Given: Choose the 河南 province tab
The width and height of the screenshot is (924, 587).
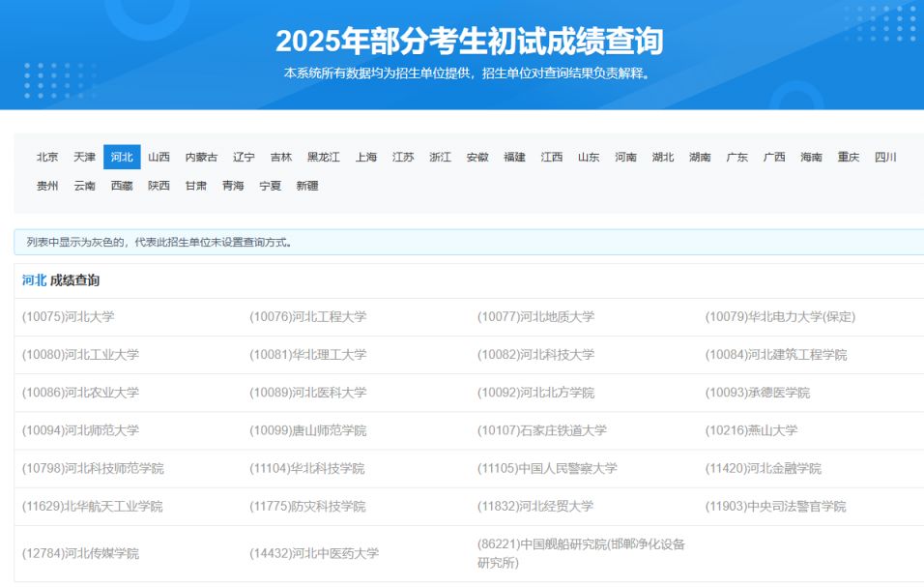Looking at the screenshot, I should [x=625, y=157].
